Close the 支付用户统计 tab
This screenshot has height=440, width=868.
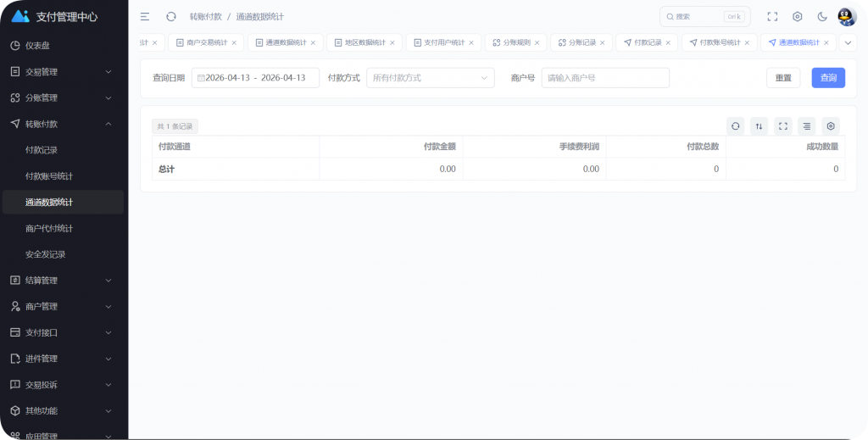point(471,42)
